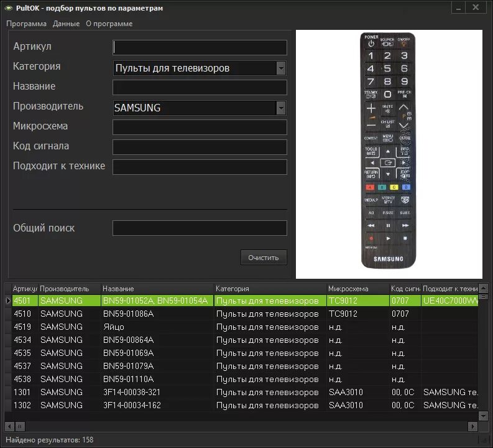This screenshot has width=493, height=448.
Task: Select the row named 3F14-00038-321
Action: (x=245, y=392)
